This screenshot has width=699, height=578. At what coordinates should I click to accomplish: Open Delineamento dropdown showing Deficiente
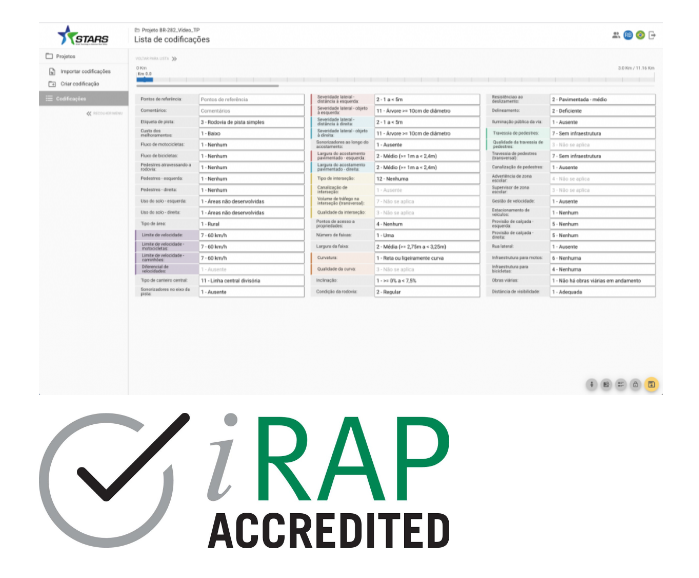[603, 111]
